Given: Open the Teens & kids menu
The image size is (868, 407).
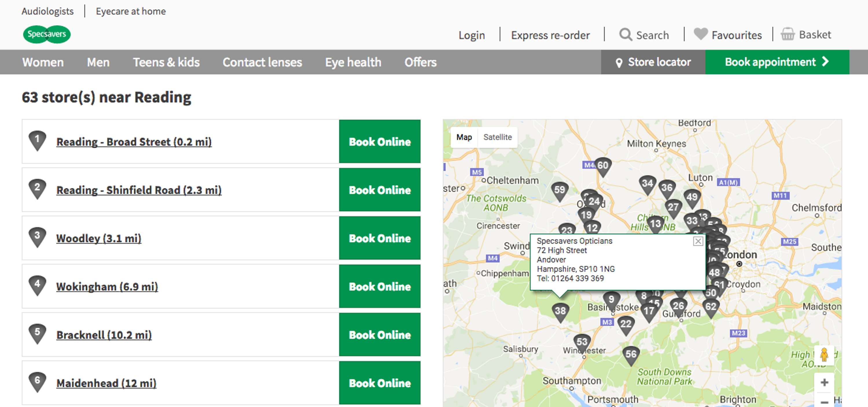Looking at the screenshot, I should [166, 63].
